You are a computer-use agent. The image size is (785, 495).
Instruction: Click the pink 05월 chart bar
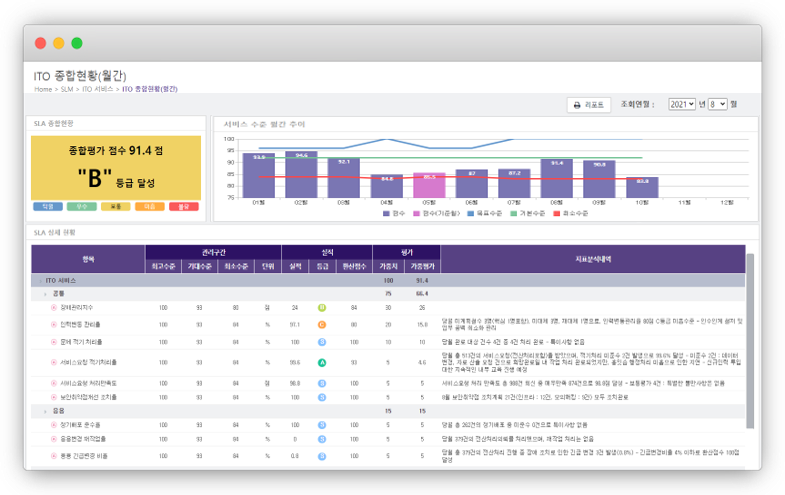point(428,185)
